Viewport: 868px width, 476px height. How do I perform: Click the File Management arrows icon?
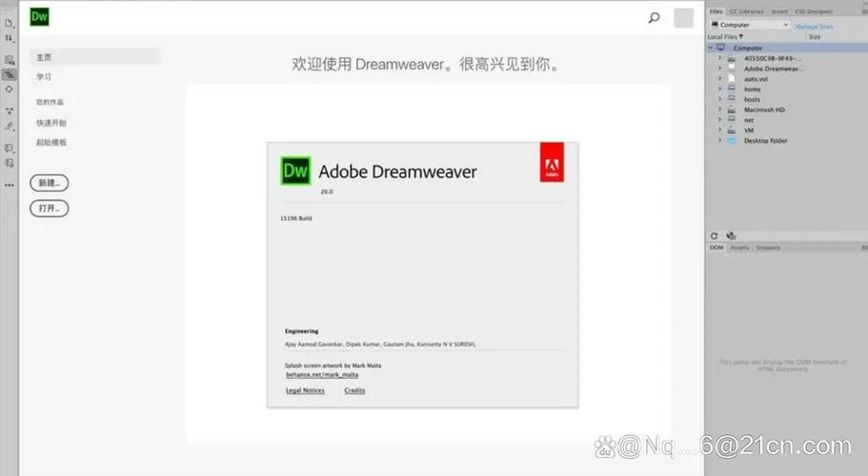pyautogui.click(x=9, y=38)
